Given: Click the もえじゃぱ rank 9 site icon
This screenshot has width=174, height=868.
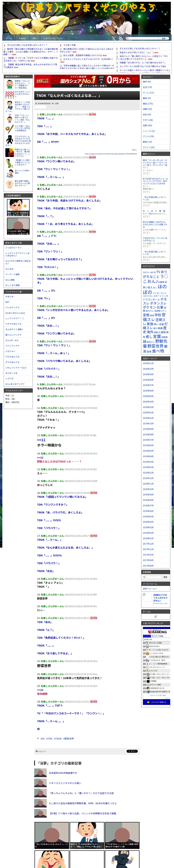Looking at the screenshot, I should click(148, 671).
